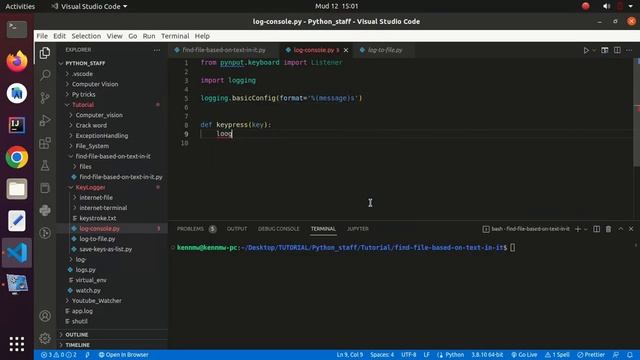Switch to DEBUG CONSOLE panel tab

point(278,229)
